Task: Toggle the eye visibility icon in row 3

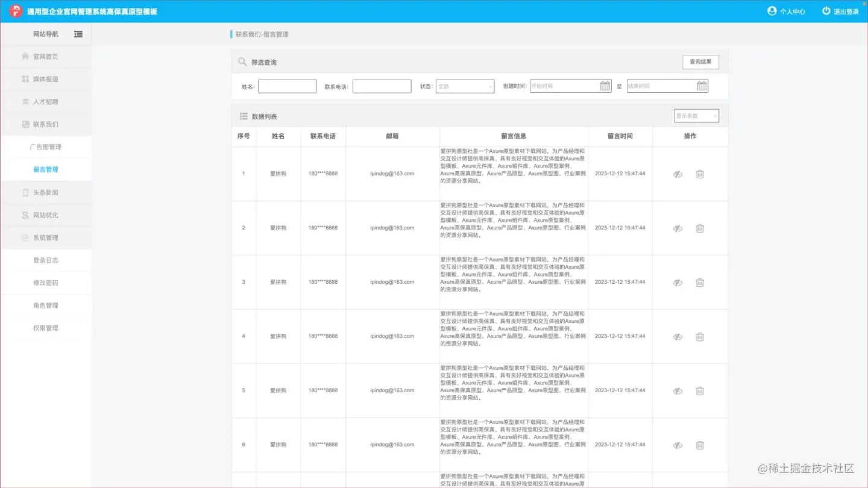Action: (x=678, y=283)
